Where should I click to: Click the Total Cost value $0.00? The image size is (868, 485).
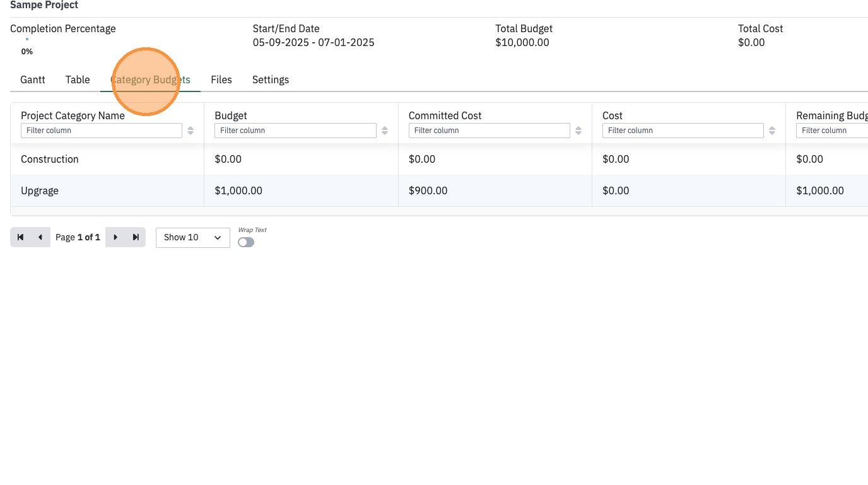[x=751, y=42]
